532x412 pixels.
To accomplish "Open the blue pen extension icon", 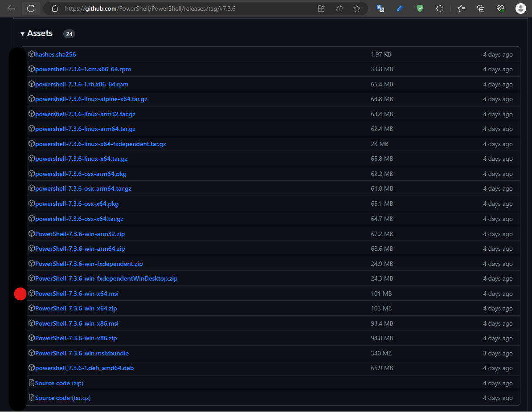I will [401, 8].
